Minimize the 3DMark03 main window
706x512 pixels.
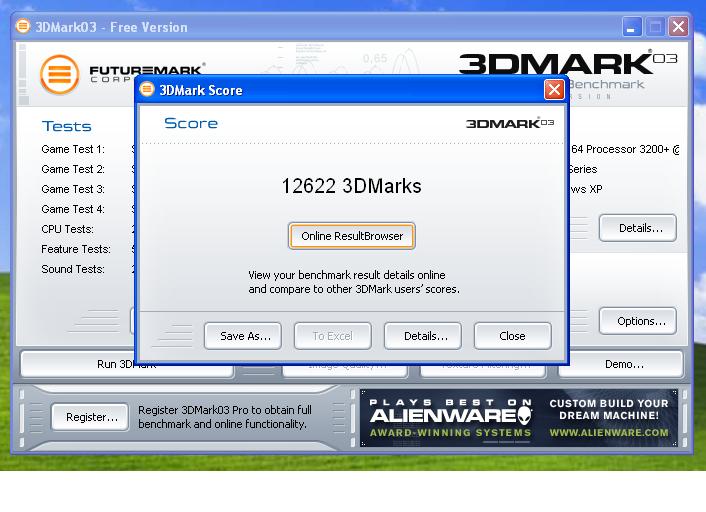click(x=632, y=27)
